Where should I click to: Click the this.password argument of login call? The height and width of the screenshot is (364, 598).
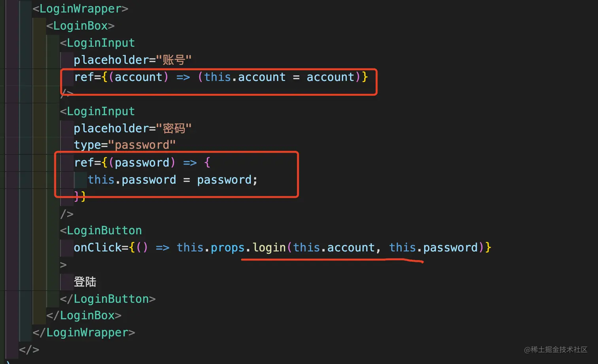(x=433, y=248)
